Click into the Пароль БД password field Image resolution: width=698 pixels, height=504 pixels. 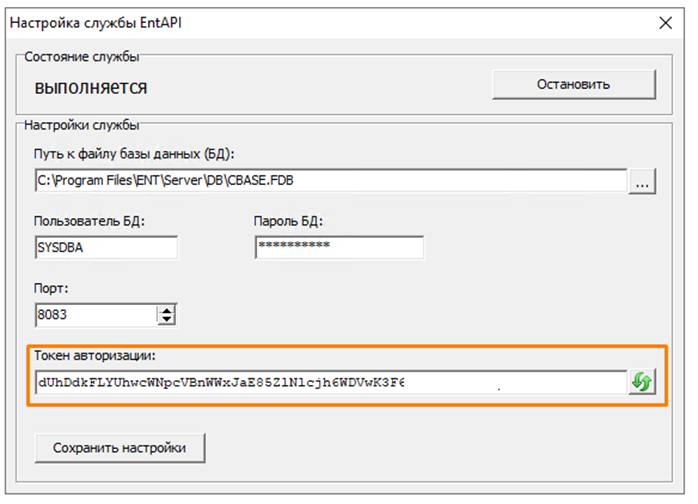[339, 247]
